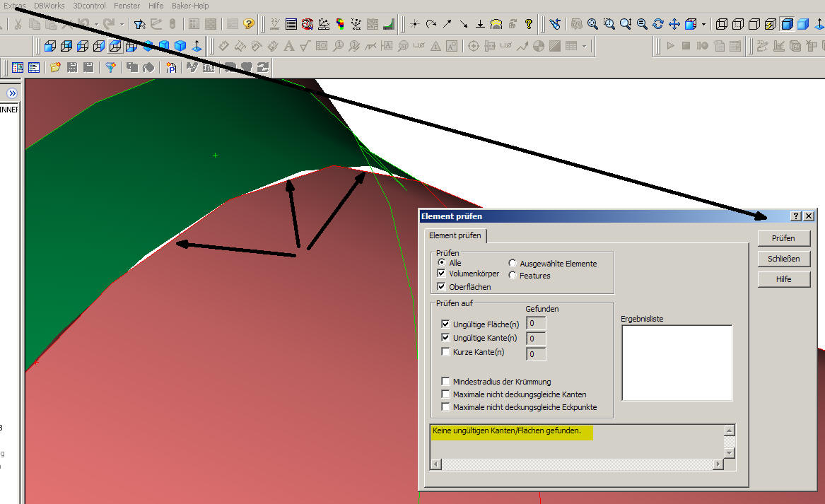Click the normal-to view arrow icon

[x=197, y=46]
